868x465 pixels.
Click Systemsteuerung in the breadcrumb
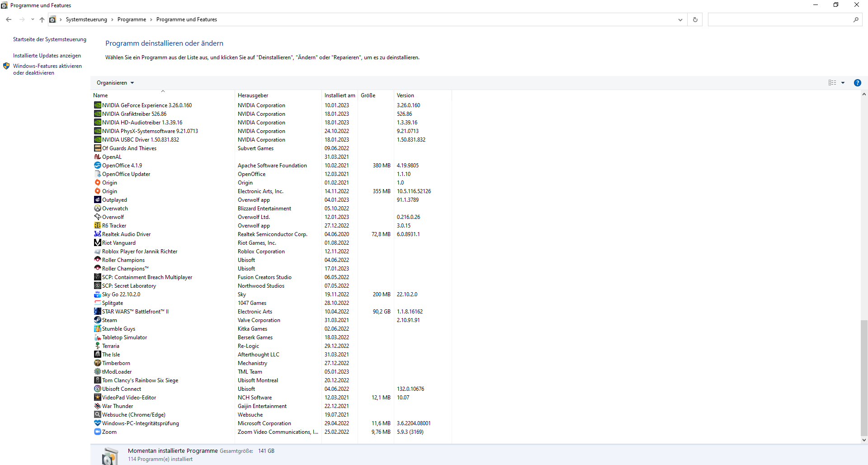click(86, 19)
